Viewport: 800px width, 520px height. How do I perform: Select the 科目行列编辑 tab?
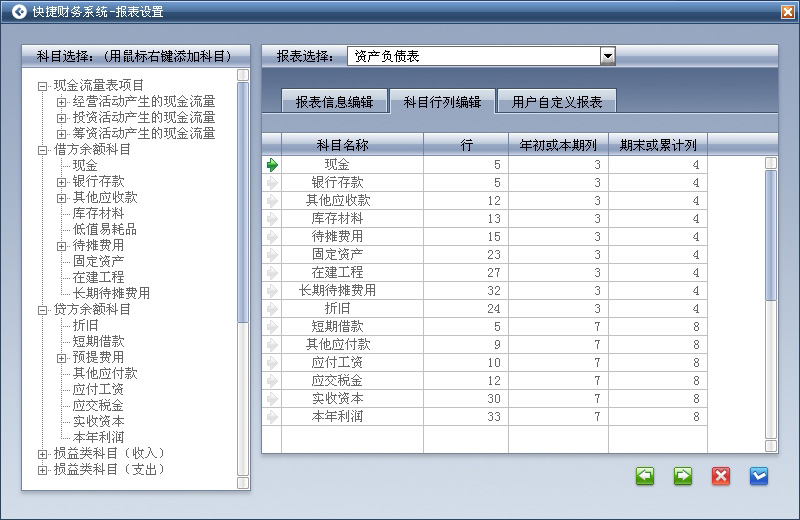(442, 102)
